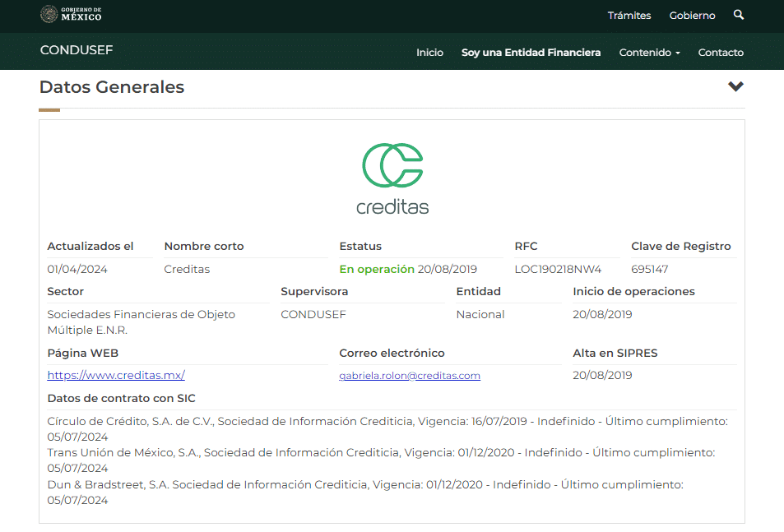Screen dimensions: 784x532
Task: Click the Clave de Registro 695147
Action: [649, 270]
